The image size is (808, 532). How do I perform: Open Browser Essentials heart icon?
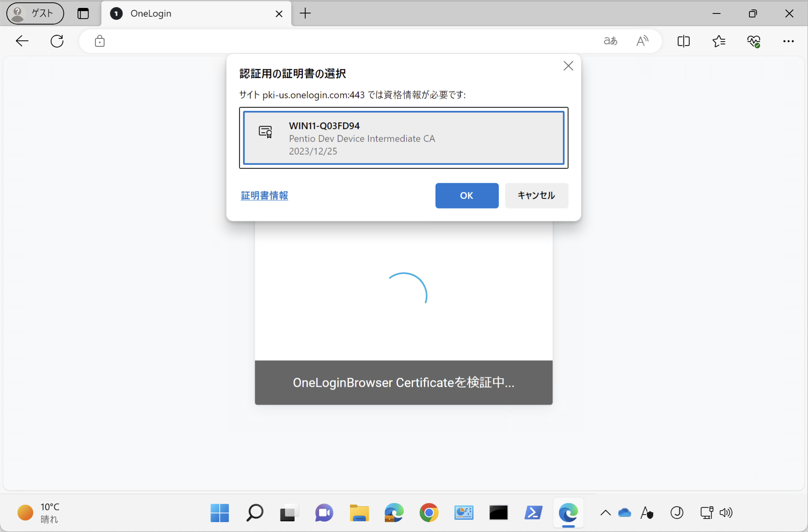point(754,41)
